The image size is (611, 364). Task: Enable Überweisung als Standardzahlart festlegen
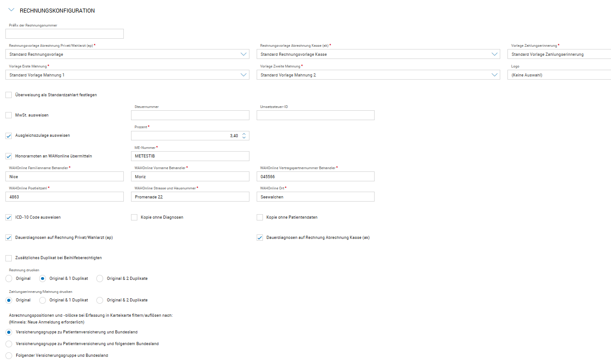(9, 95)
